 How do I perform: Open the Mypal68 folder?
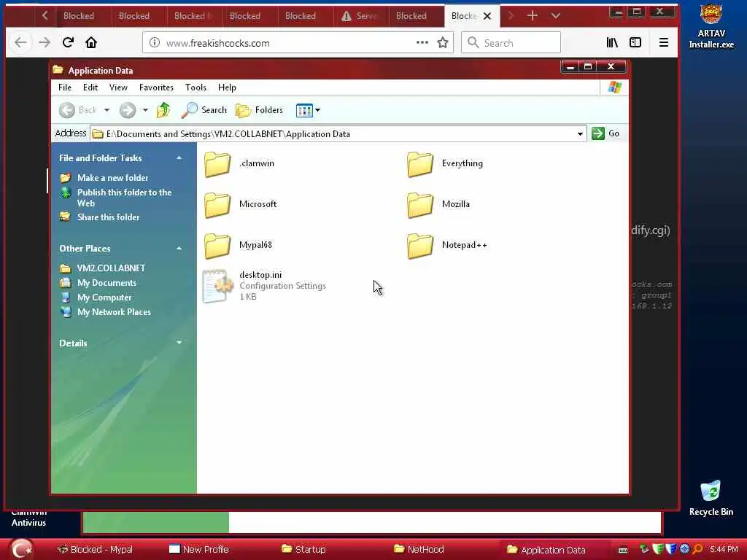pyautogui.click(x=239, y=246)
